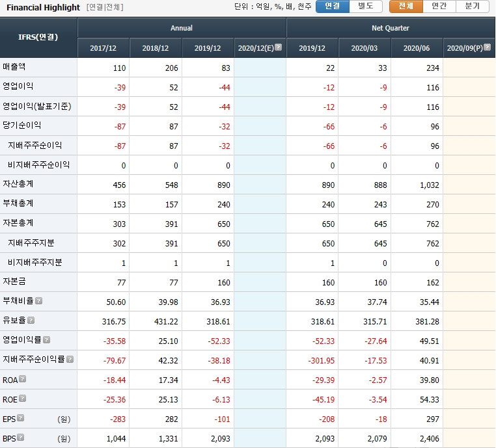The image size is (496, 448).
Task: Click the 431.22 reserve ratio value
Action: coord(166,322)
